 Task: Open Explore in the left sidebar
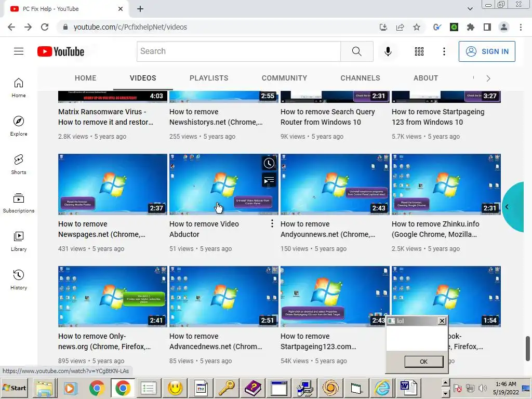point(19,126)
